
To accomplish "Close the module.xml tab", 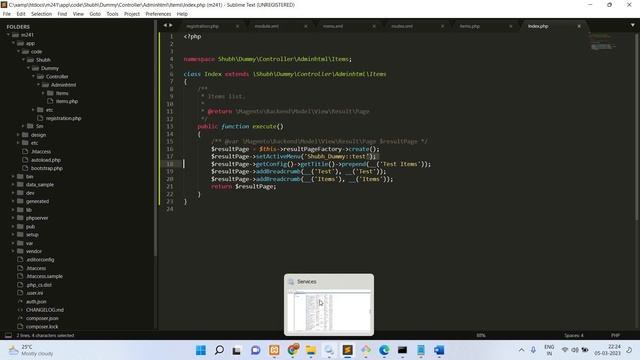I will pyautogui.click(x=306, y=26).
